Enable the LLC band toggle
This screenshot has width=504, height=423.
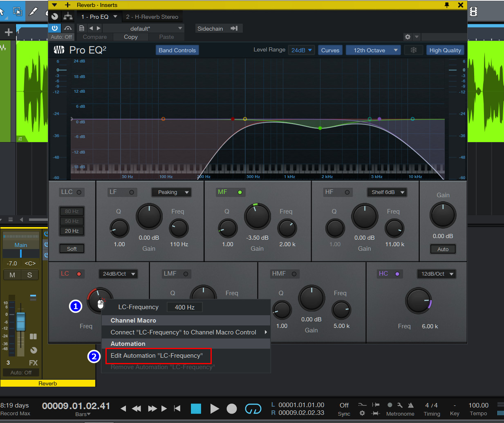tap(79, 192)
